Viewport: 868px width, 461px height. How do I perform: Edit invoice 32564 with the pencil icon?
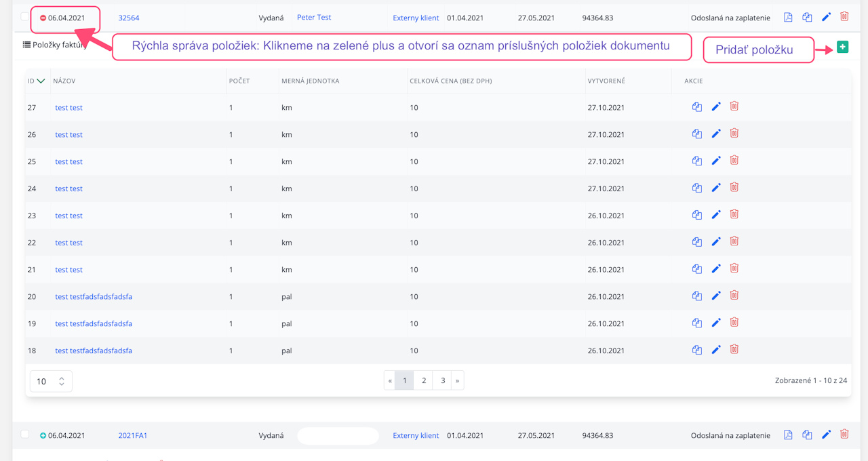826,18
